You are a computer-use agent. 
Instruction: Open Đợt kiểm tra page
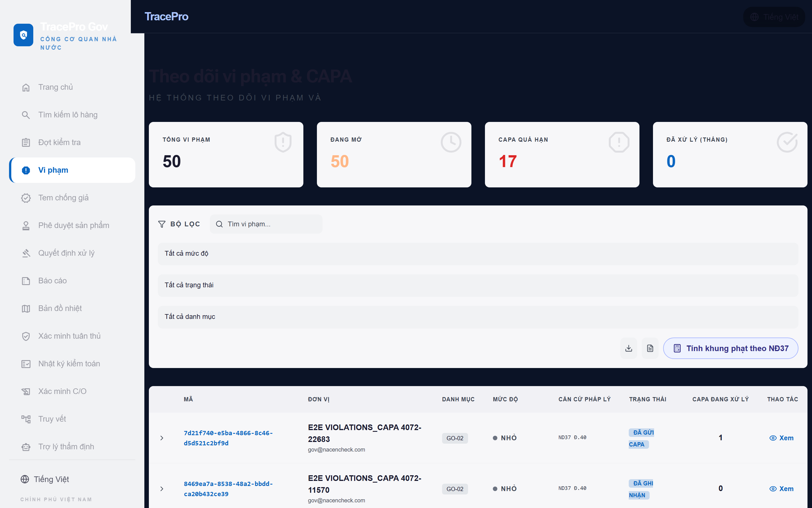72,143
